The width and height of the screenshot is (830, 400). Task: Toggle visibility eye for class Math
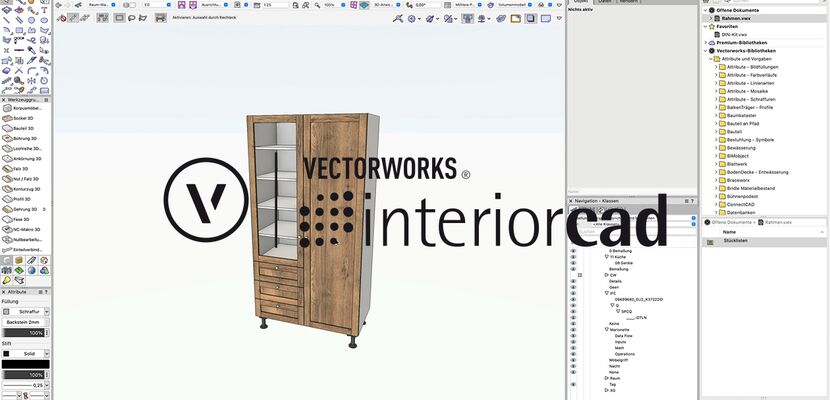coord(573,348)
